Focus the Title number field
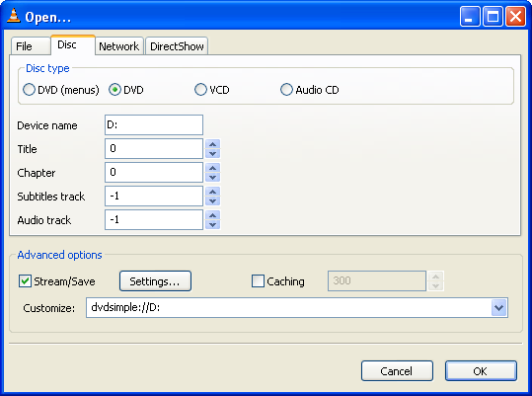 [x=154, y=149]
